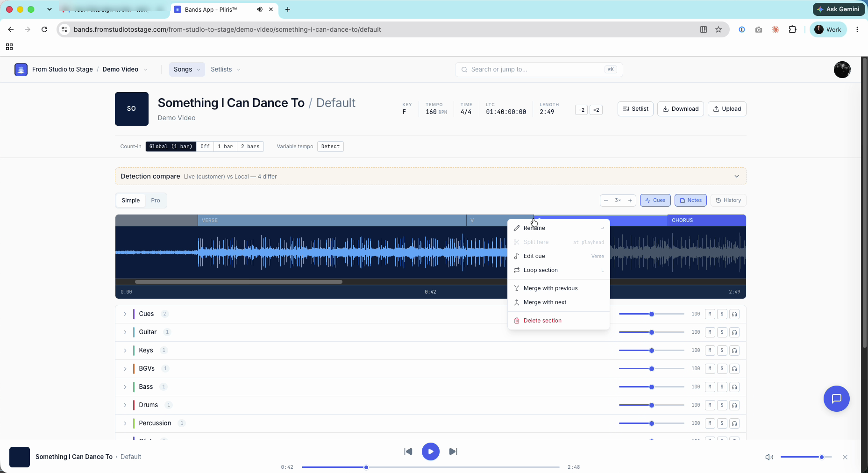Mute the player volume speaker icon

coord(769,457)
